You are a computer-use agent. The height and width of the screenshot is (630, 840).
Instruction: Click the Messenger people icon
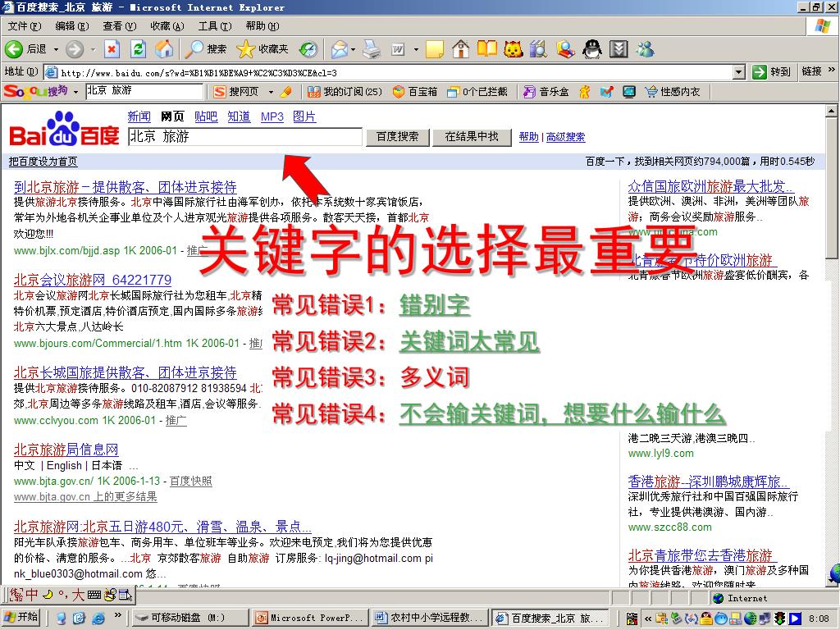(x=645, y=49)
